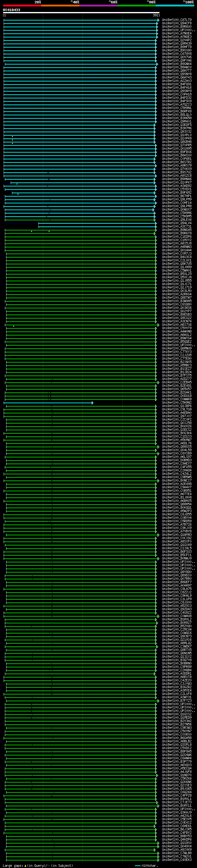This screenshot has width=197, height=868.
Task: Click label UniRef100_A9RS79
Action: 177,165
